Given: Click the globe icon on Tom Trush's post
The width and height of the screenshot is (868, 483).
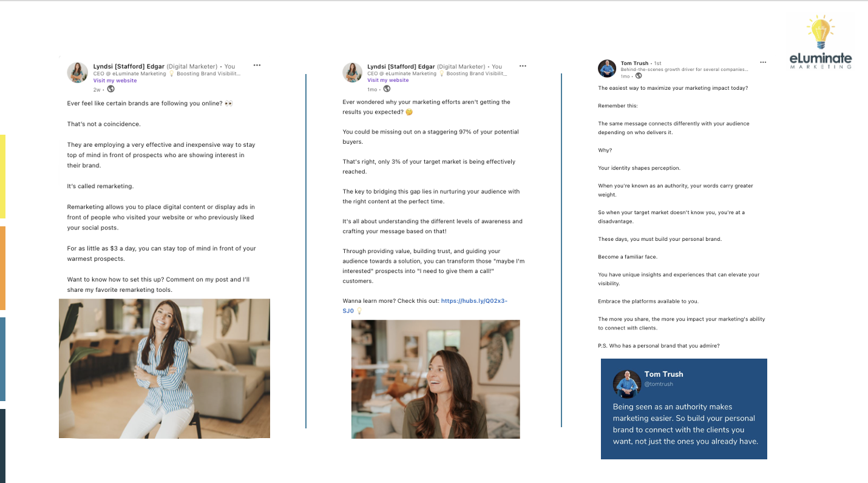Looking at the screenshot, I should coord(639,76).
